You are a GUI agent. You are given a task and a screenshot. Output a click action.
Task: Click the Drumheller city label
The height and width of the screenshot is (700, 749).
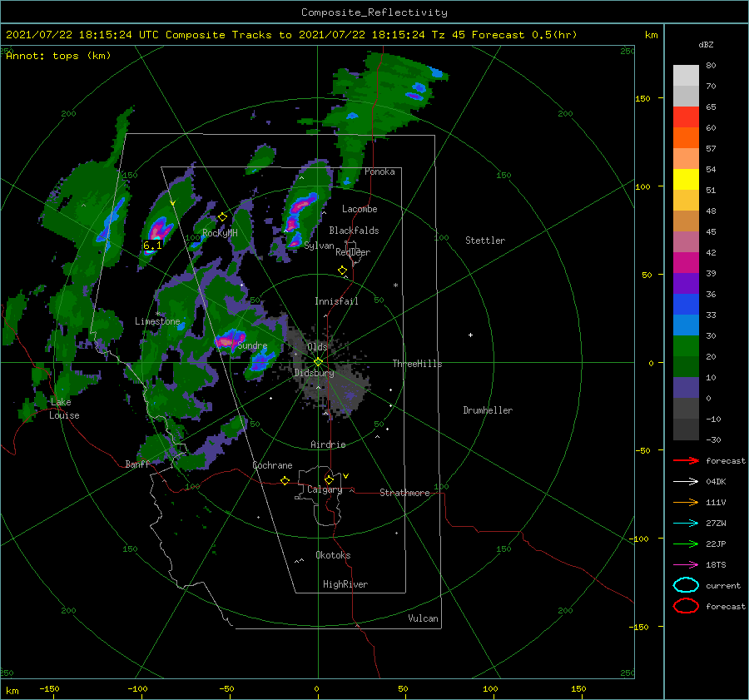point(488,410)
